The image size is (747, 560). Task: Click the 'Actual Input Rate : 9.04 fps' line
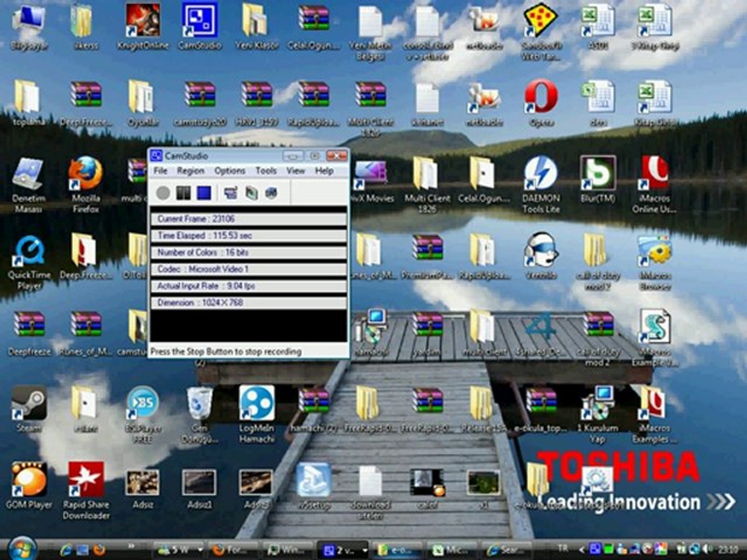(248, 286)
